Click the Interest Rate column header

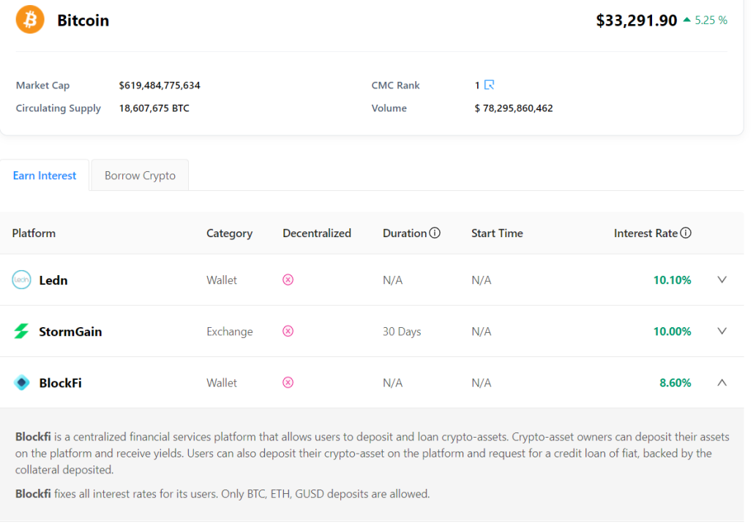(645, 233)
